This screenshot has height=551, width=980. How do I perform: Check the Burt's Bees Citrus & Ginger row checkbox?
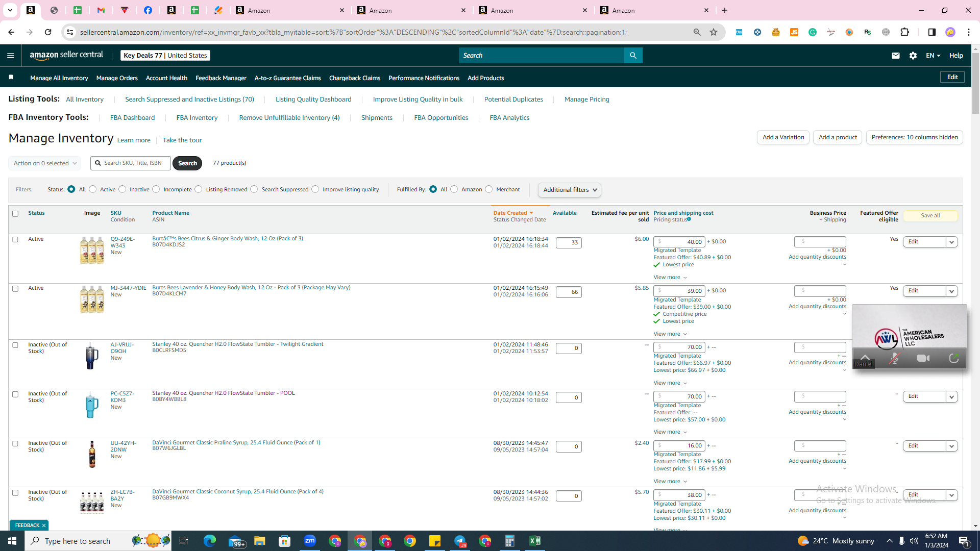click(x=15, y=239)
